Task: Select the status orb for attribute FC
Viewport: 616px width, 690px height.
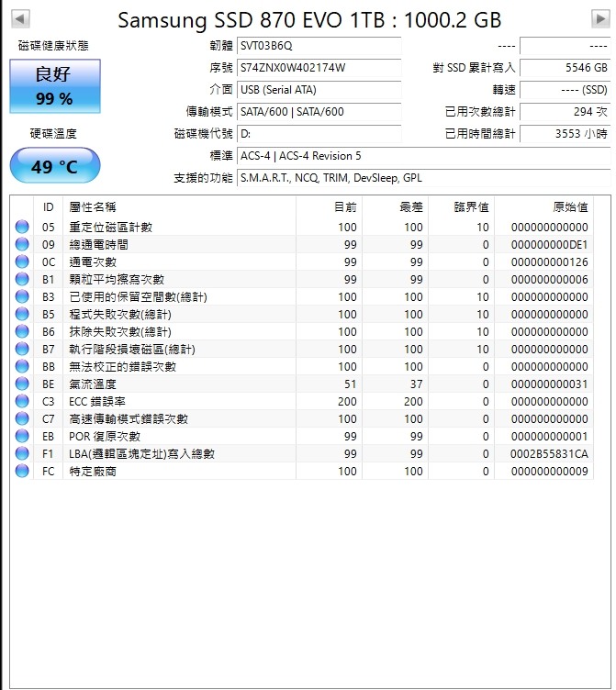Action: point(22,471)
